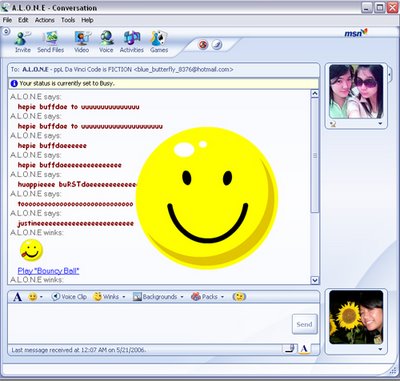Click the Invite contact icon

coord(23,42)
